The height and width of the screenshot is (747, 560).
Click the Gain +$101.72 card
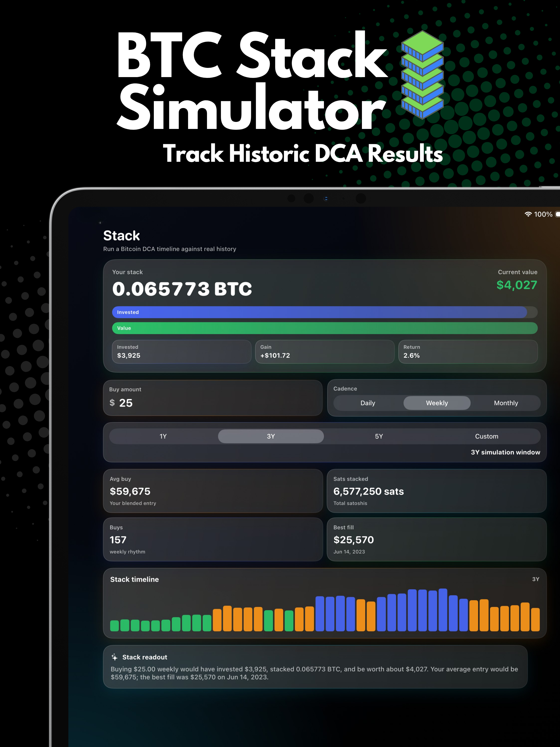(x=325, y=352)
